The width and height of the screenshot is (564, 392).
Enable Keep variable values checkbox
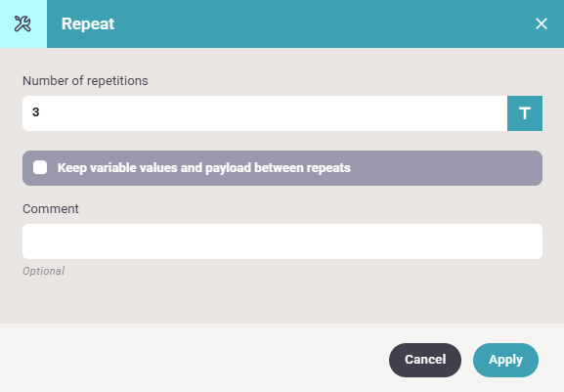[40, 167]
